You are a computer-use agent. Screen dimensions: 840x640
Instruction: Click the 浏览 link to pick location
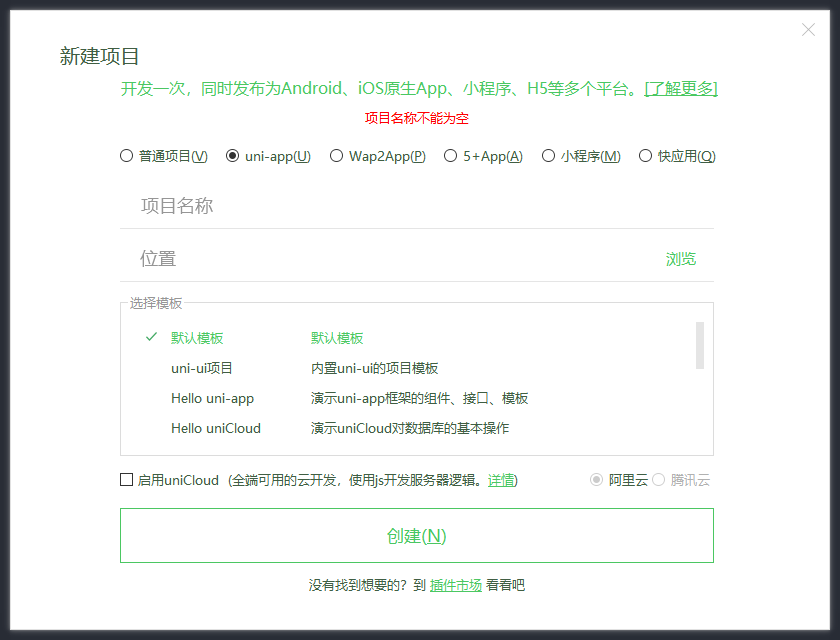(x=681, y=257)
